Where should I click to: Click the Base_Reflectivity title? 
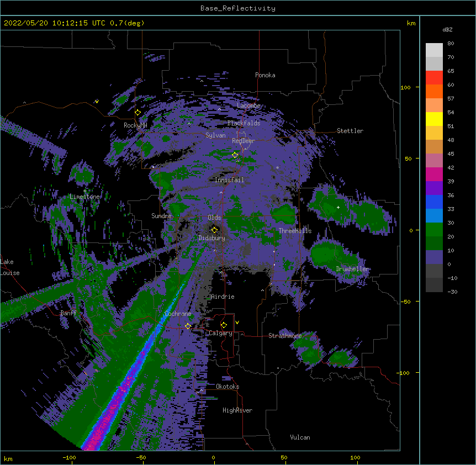[238, 8]
